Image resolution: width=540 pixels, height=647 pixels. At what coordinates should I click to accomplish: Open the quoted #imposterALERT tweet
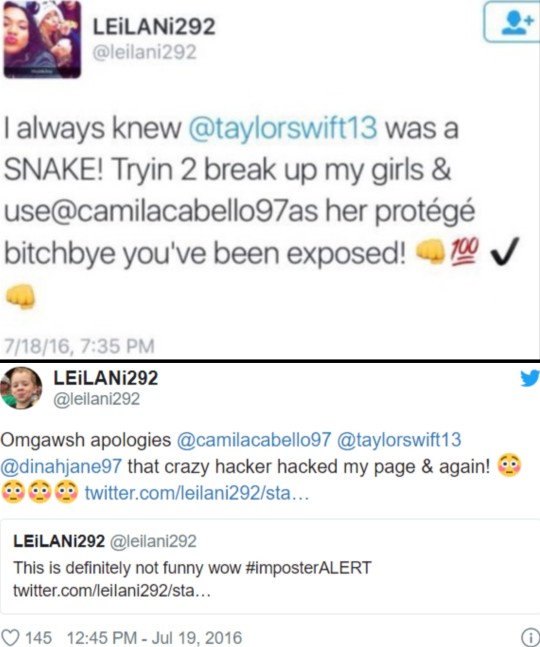click(x=270, y=566)
